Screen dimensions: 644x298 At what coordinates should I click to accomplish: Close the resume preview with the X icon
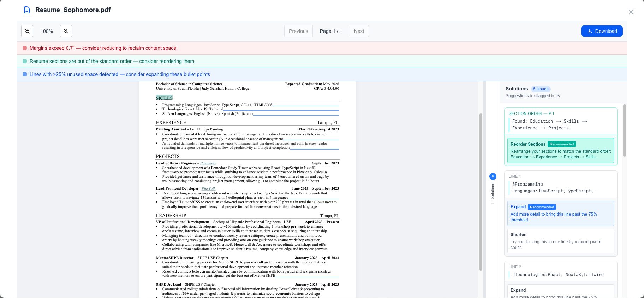631,12
